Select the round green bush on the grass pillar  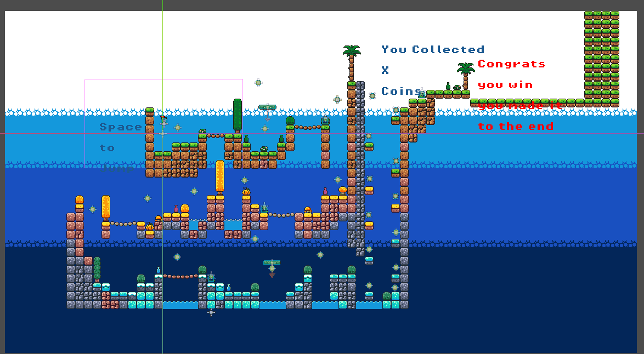tap(290, 121)
